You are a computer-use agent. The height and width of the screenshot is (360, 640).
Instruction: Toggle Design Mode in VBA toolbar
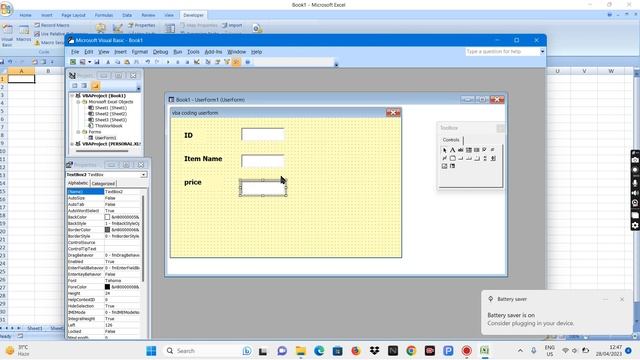(x=197, y=62)
